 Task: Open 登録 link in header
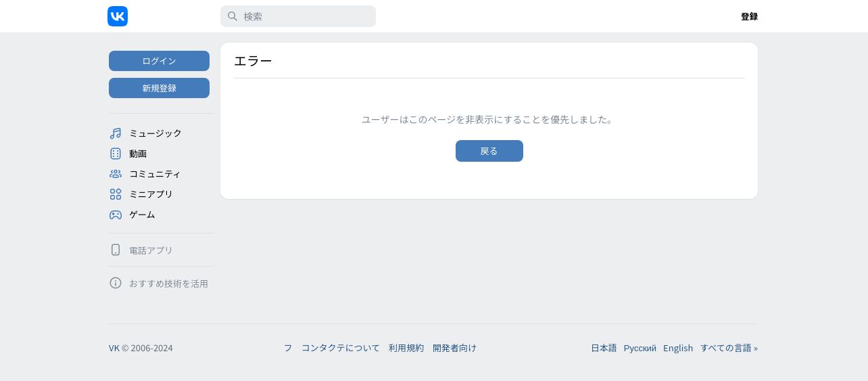(749, 16)
